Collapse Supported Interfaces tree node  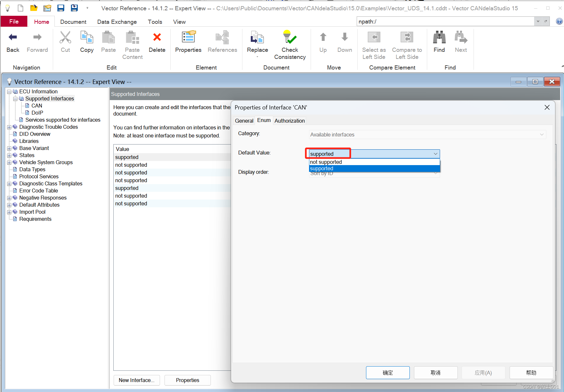15,99
